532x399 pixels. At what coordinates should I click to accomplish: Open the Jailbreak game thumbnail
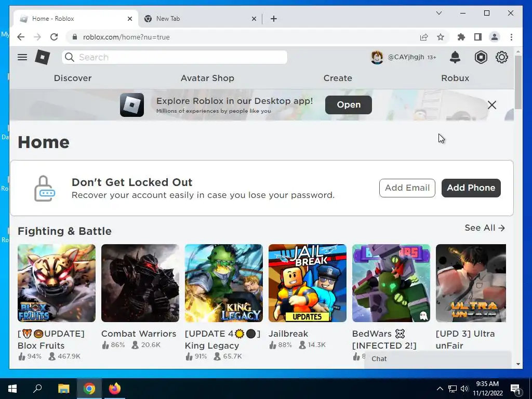308,283
